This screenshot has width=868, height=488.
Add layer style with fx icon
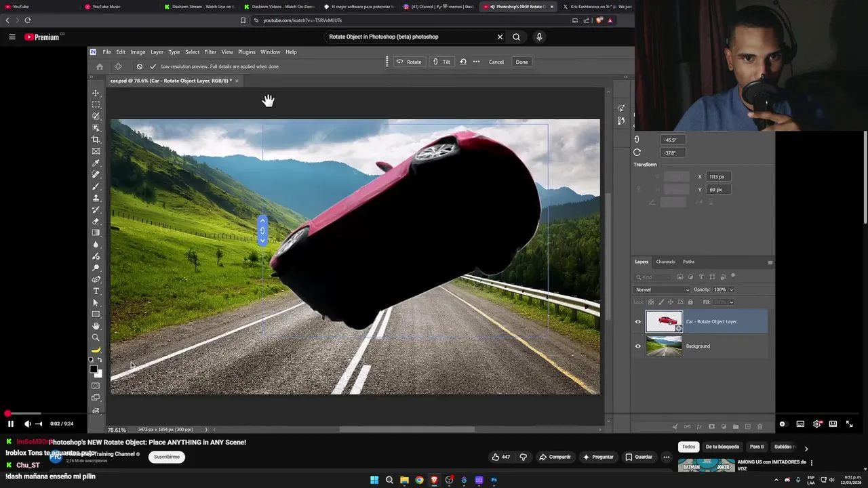coord(699,426)
